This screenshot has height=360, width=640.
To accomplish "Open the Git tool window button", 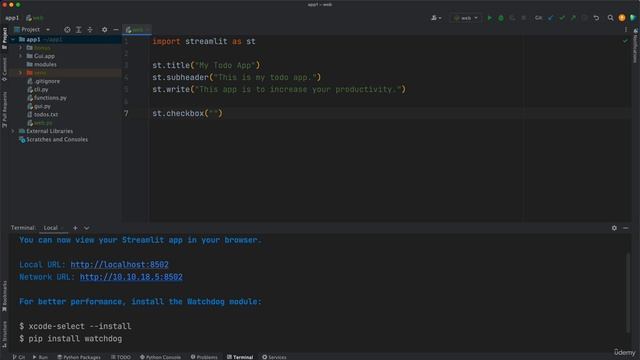I will [18, 357].
